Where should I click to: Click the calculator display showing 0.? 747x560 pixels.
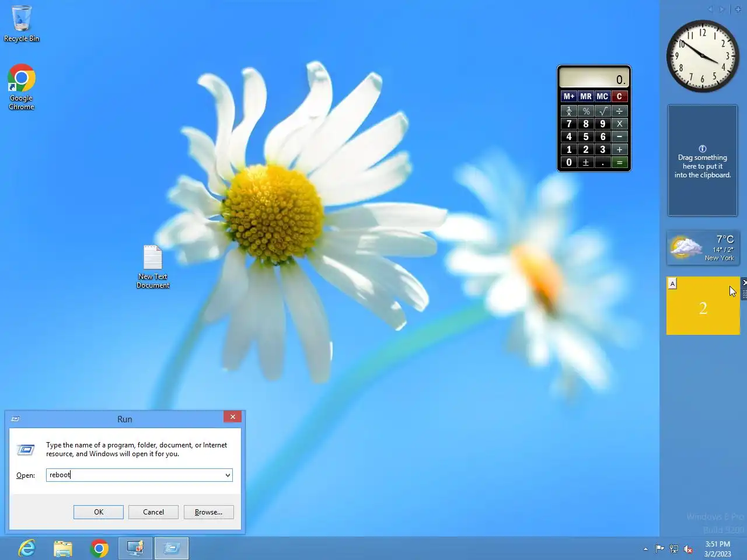click(x=594, y=78)
